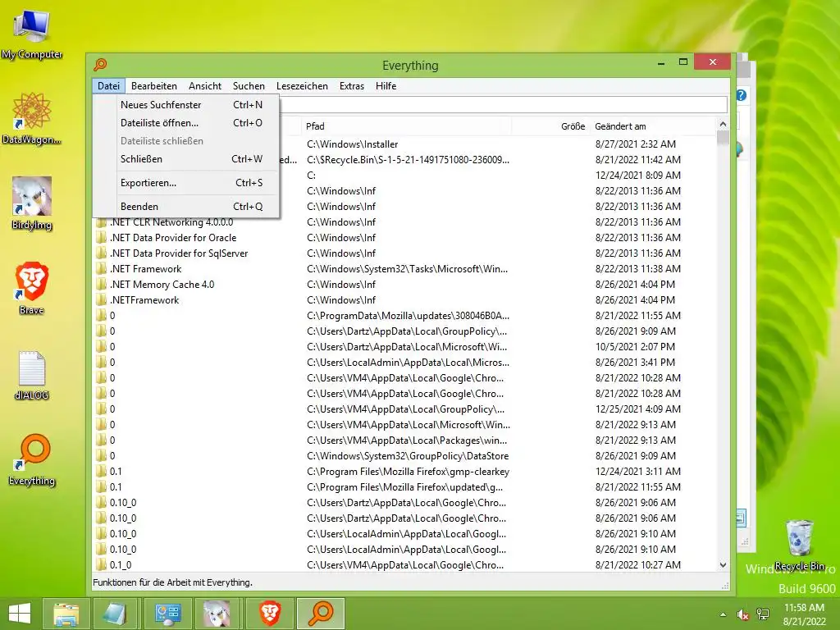Image resolution: width=840 pixels, height=630 pixels.
Task: Open Brave desktop shortcut
Action: pyautogui.click(x=32, y=288)
